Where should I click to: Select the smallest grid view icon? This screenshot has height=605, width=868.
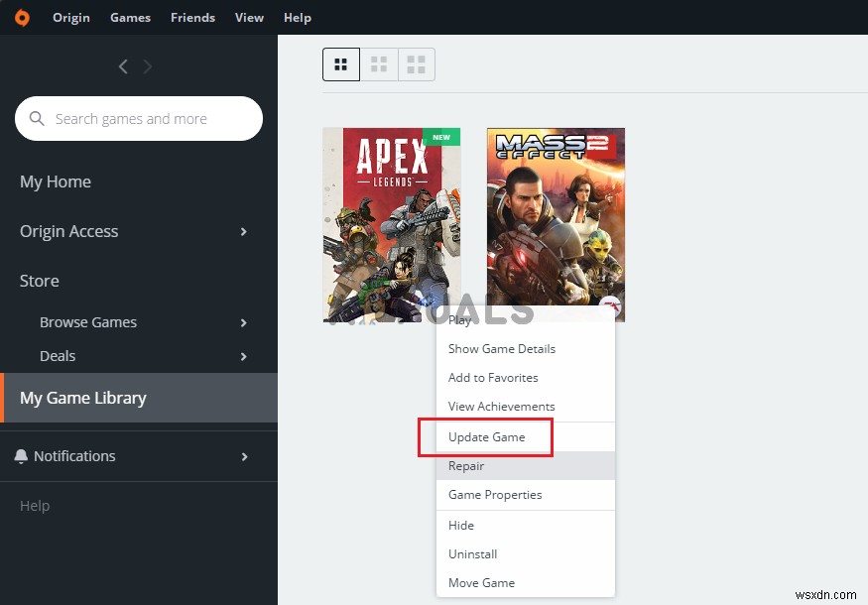[340, 63]
